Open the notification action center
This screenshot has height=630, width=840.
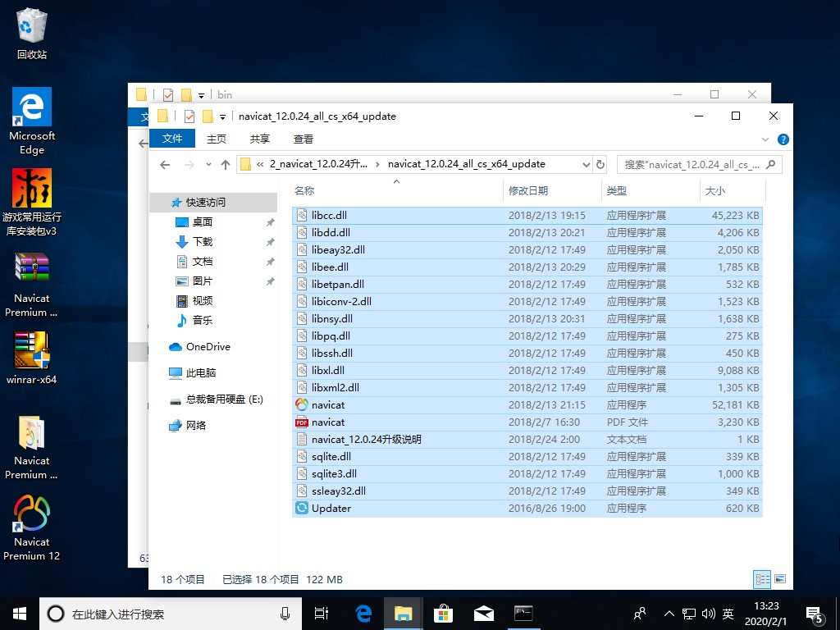(x=815, y=615)
